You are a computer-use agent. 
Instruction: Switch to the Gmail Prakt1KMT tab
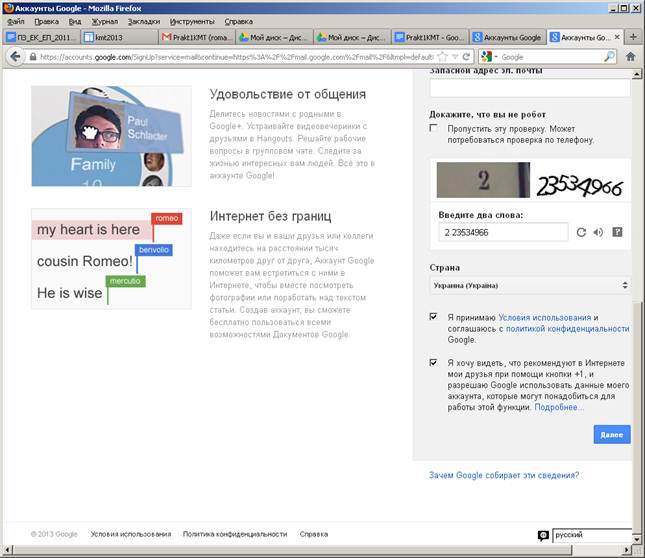[x=197, y=37]
